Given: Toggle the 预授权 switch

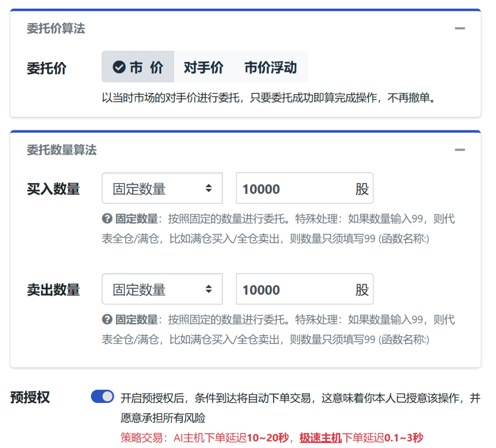Looking at the screenshot, I should (102, 397).
